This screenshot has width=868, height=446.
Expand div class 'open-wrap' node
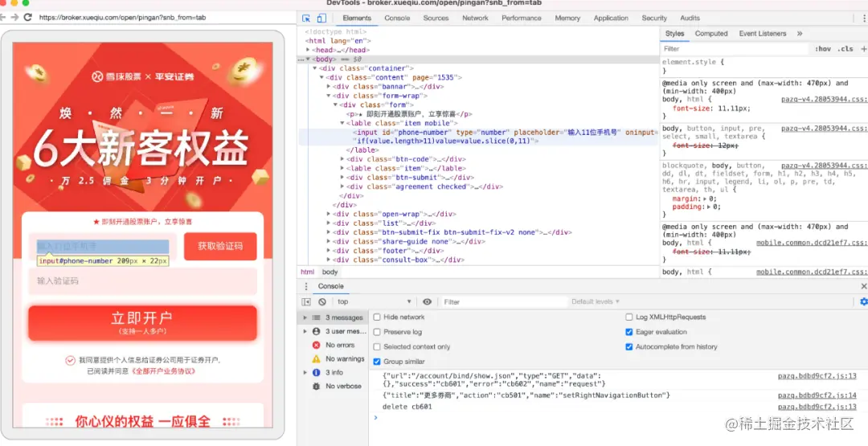pyautogui.click(x=329, y=214)
